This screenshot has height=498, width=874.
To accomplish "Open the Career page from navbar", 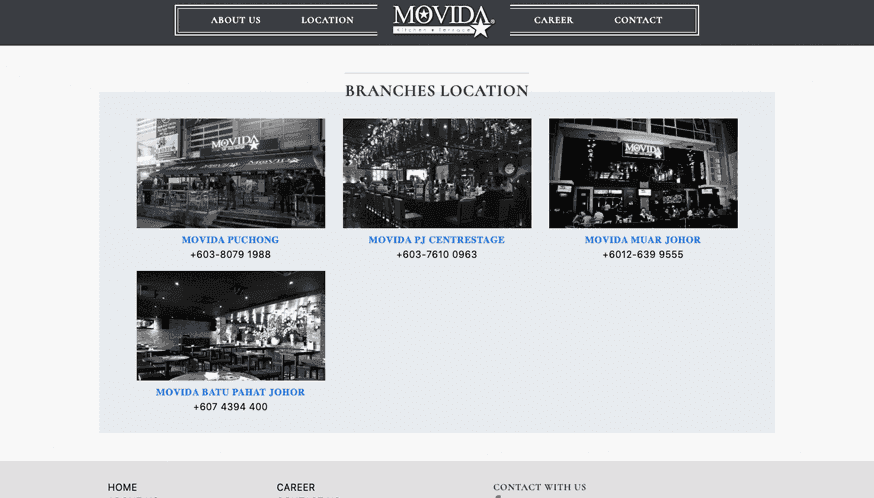I will [x=553, y=20].
